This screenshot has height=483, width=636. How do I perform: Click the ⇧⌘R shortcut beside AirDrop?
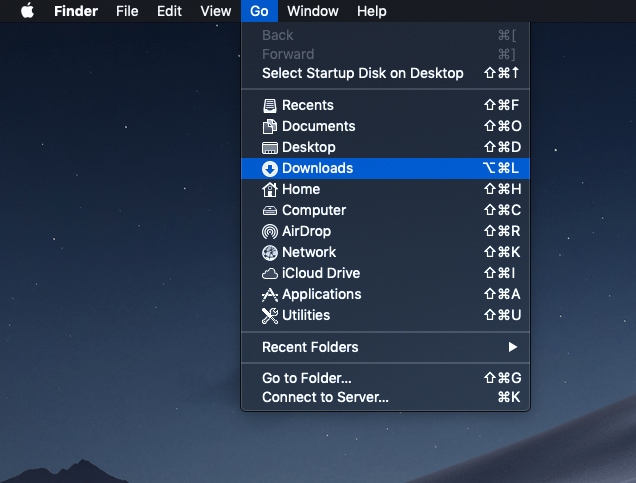[502, 232]
